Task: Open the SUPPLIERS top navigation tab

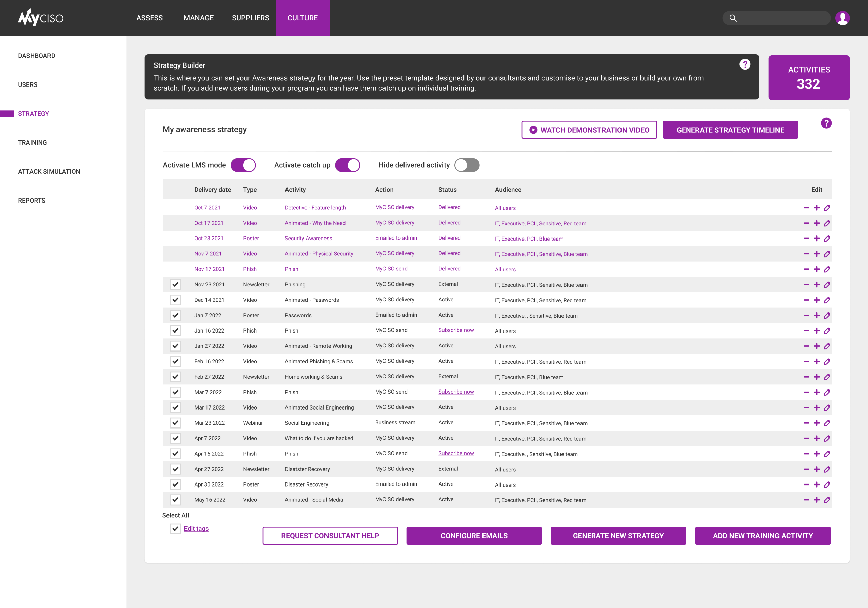Action: point(250,18)
